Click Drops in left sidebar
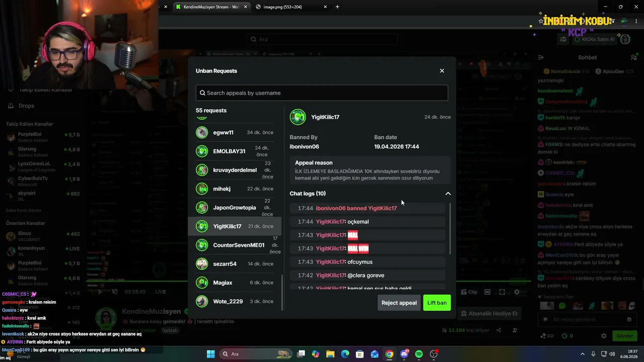644x362 pixels. (x=26, y=106)
